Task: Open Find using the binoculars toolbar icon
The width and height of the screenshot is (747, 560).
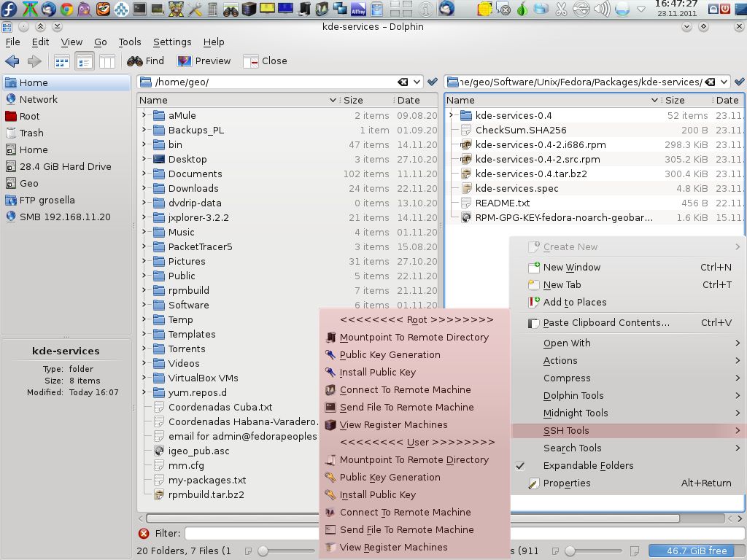Action: pos(136,61)
